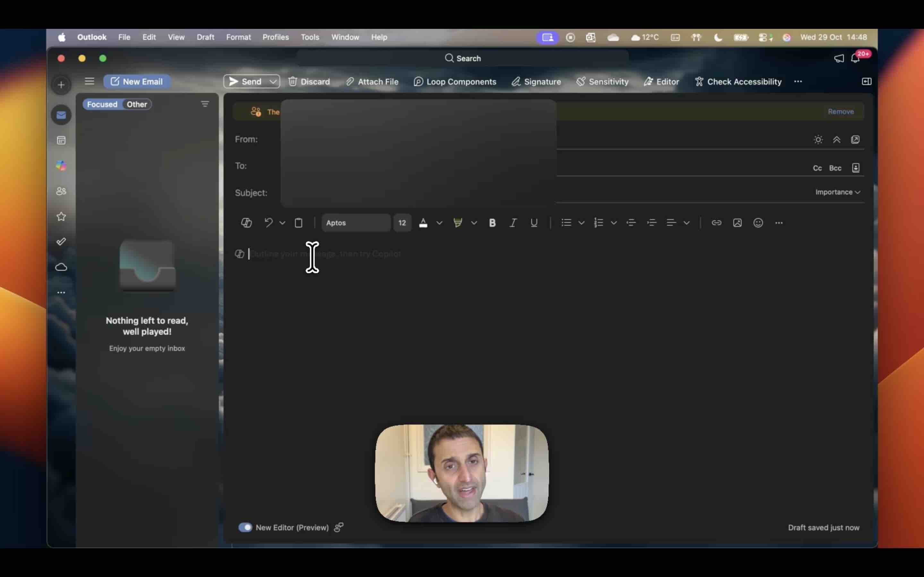The width and height of the screenshot is (924, 577).
Task: Open the Calendar icon in sidebar
Action: [61, 140]
